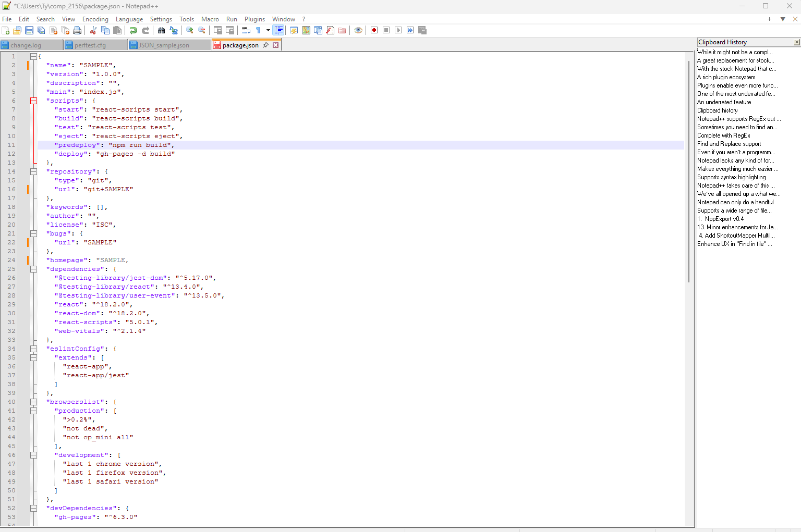Viewport: 801px width, 532px height.
Task: Click the Save file toolbar icon
Action: [29, 30]
